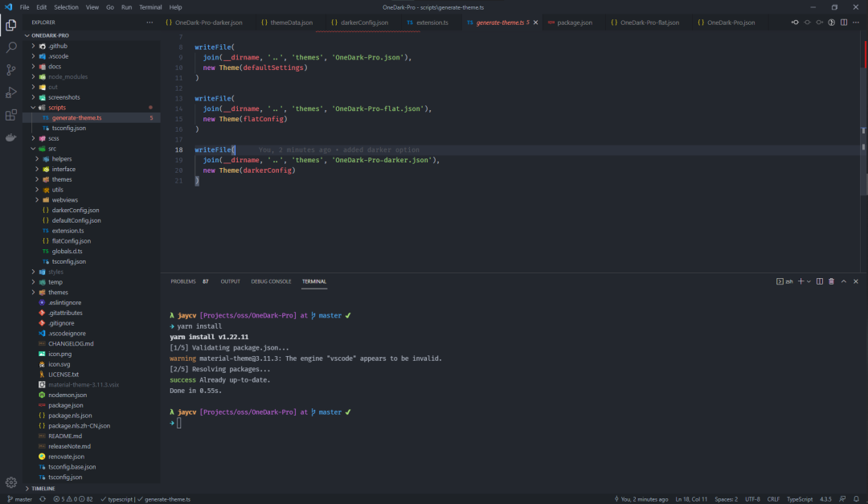
Task: Open Explorer views and more actions menu
Action: pos(149,23)
